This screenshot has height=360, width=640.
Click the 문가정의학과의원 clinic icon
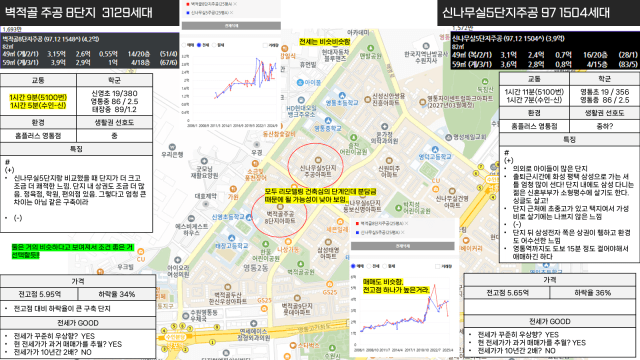click(x=384, y=127)
